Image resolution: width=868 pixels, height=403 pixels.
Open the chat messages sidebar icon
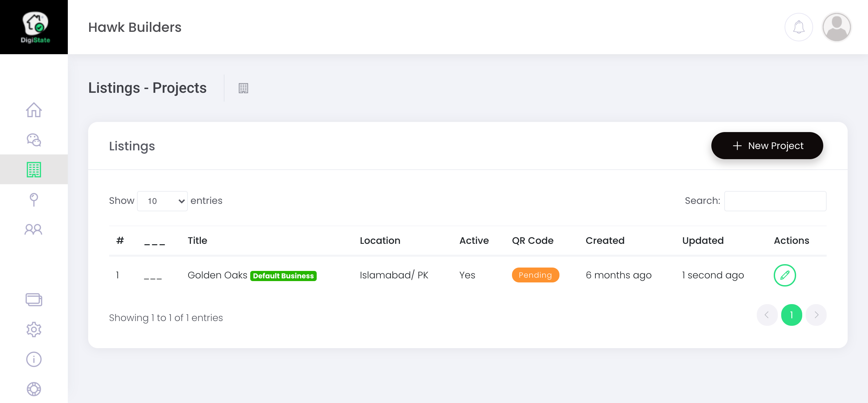point(34,140)
